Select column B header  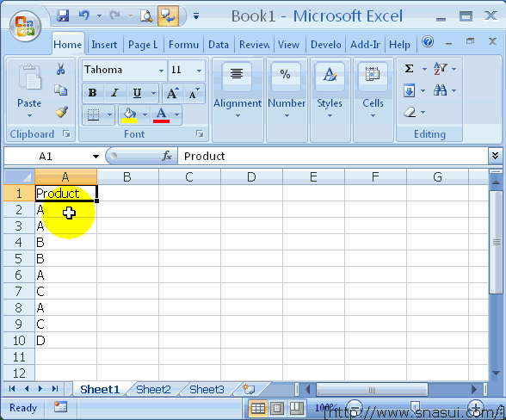pyautogui.click(x=127, y=176)
